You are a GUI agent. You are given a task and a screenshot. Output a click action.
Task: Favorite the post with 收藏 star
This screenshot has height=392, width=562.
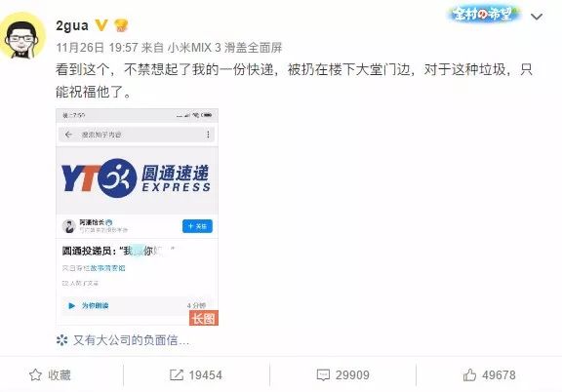35,374
